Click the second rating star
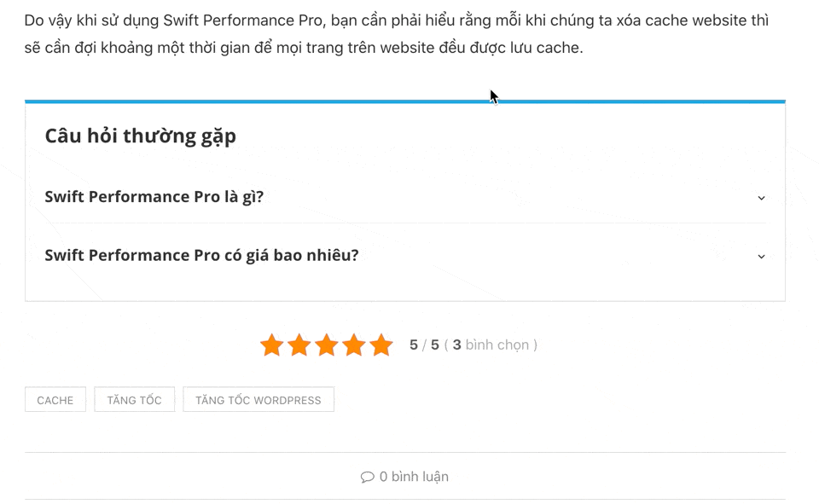This screenshot has width=819, height=504. tap(299, 345)
